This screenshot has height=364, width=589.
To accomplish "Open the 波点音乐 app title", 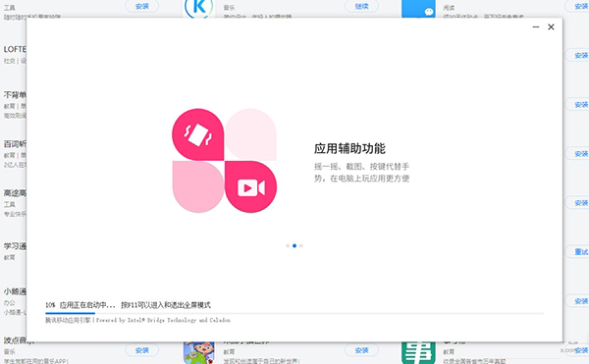I will click(x=19, y=340).
